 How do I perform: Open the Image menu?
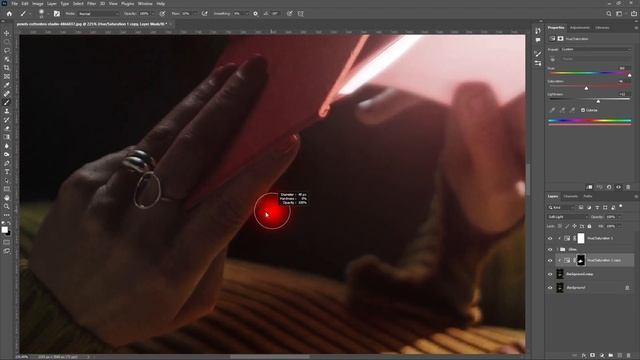point(38,4)
